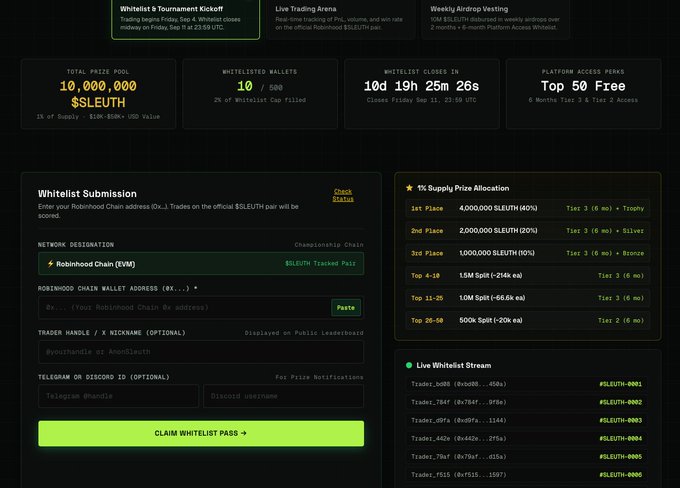The image size is (680, 488).
Task: Click the Championship Chain label
Action: click(329, 245)
